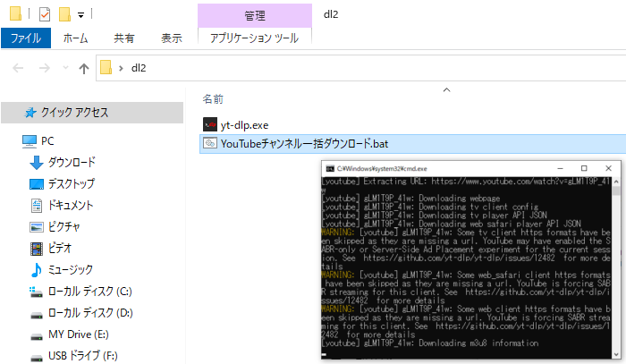Click the folder icon in the title bar
626x364 pixels.
point(15,13)
